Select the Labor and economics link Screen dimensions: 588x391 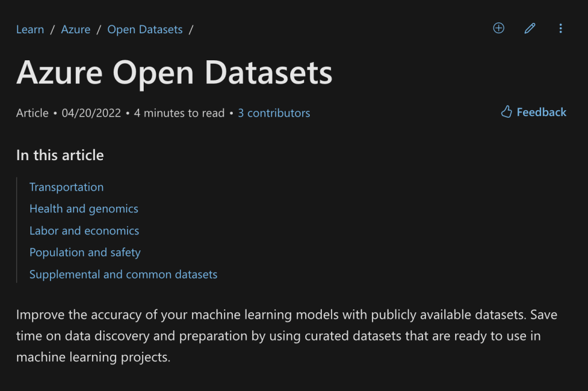84,231
